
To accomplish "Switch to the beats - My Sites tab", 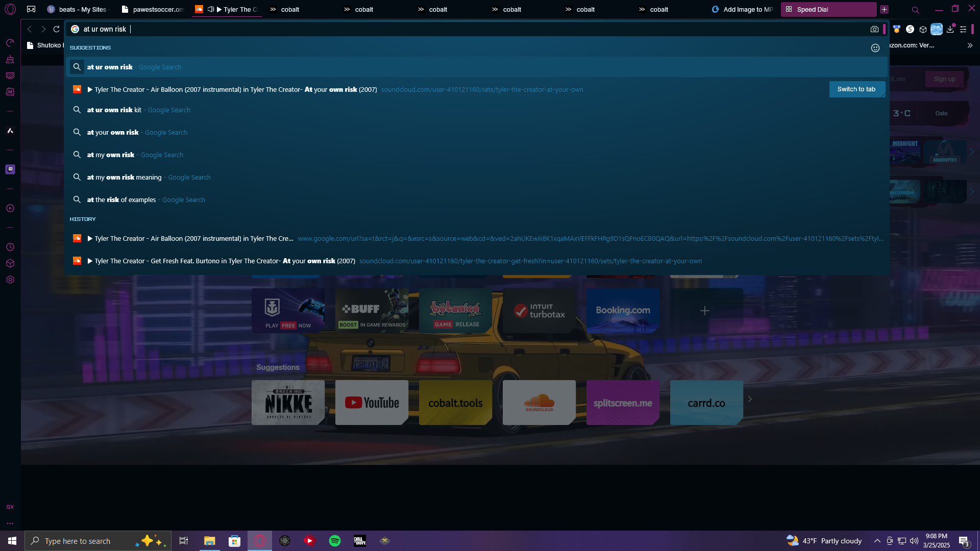I will [x=78, y=9].
